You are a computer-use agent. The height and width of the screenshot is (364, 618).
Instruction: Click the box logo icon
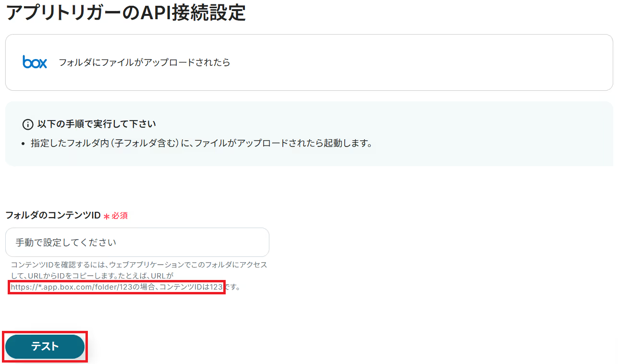pyautogui.click(x=35, y=62)
